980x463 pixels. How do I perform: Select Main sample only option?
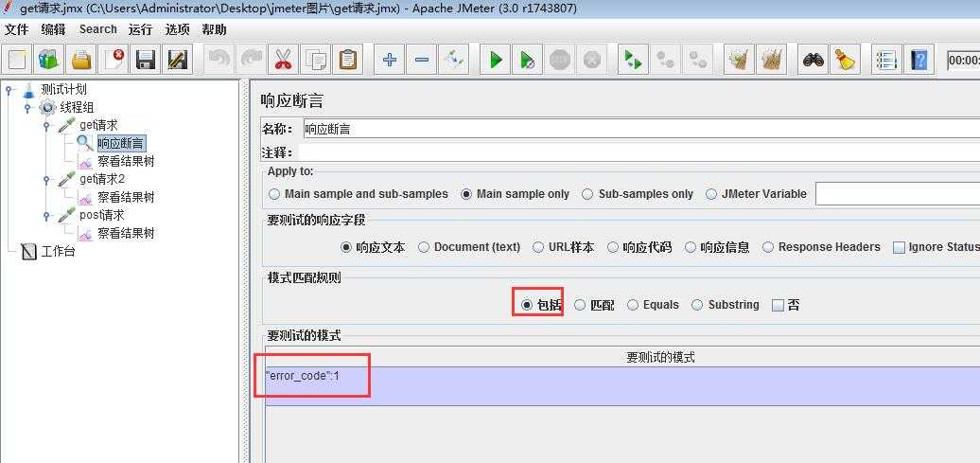(515, 194)
